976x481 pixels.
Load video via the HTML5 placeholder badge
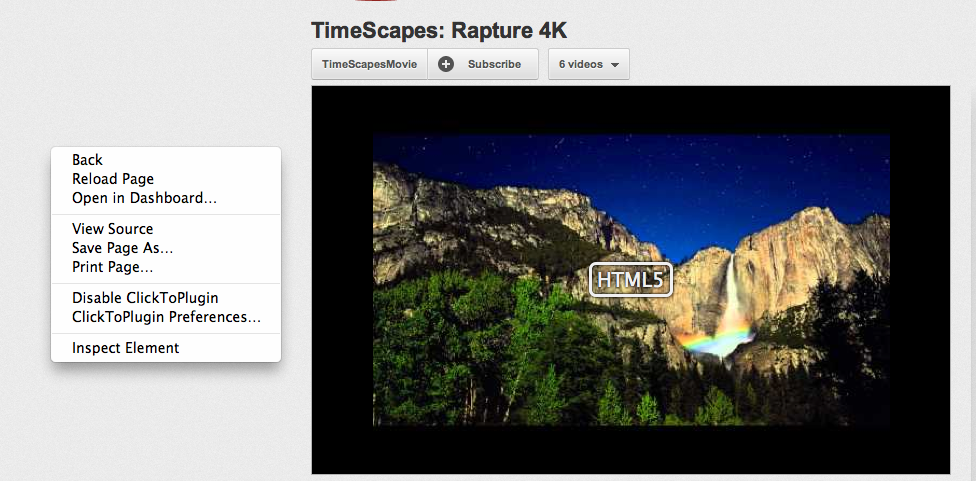tap(631, 280)
